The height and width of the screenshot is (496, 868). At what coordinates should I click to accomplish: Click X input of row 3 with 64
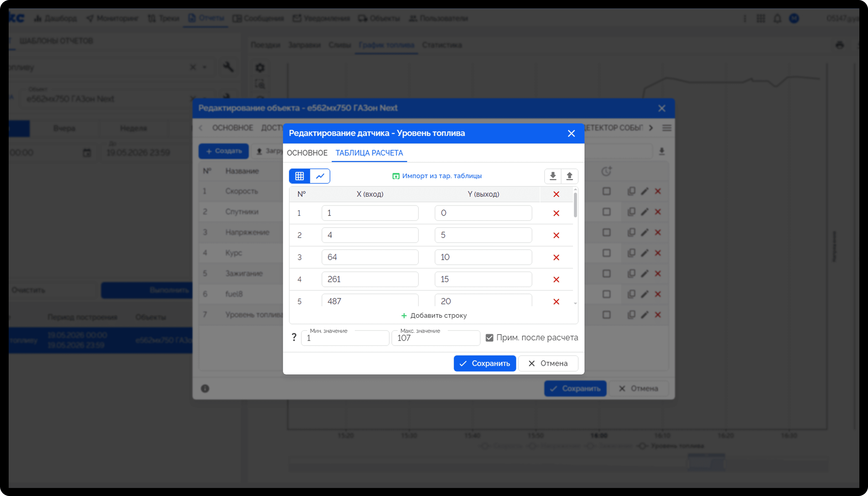pyautogui.click(x=370, y=257)
